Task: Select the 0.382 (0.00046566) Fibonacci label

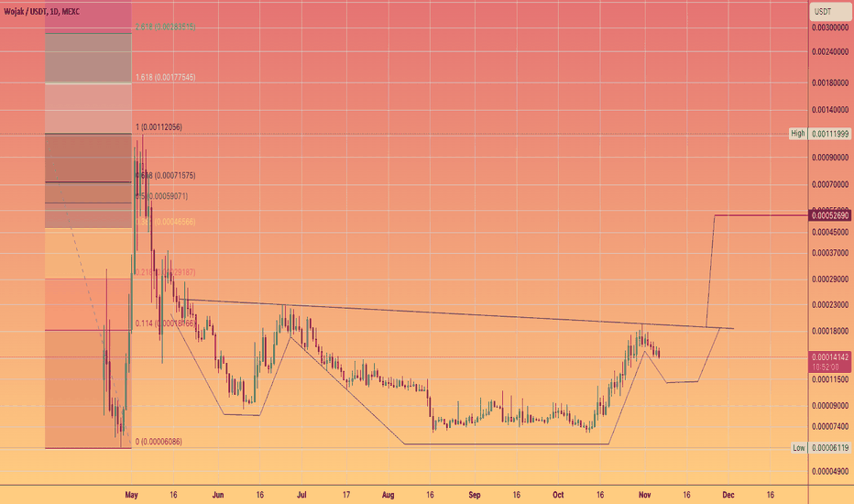Action: coord(166,222)
